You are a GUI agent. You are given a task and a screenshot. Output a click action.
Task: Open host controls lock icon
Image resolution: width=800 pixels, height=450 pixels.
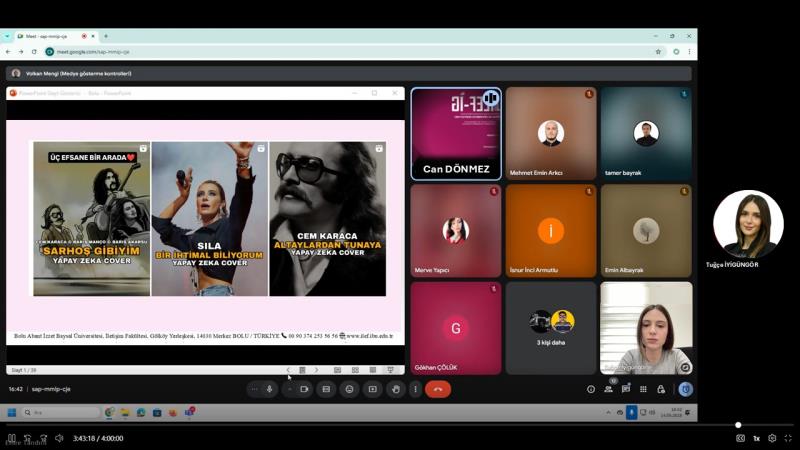661,389
